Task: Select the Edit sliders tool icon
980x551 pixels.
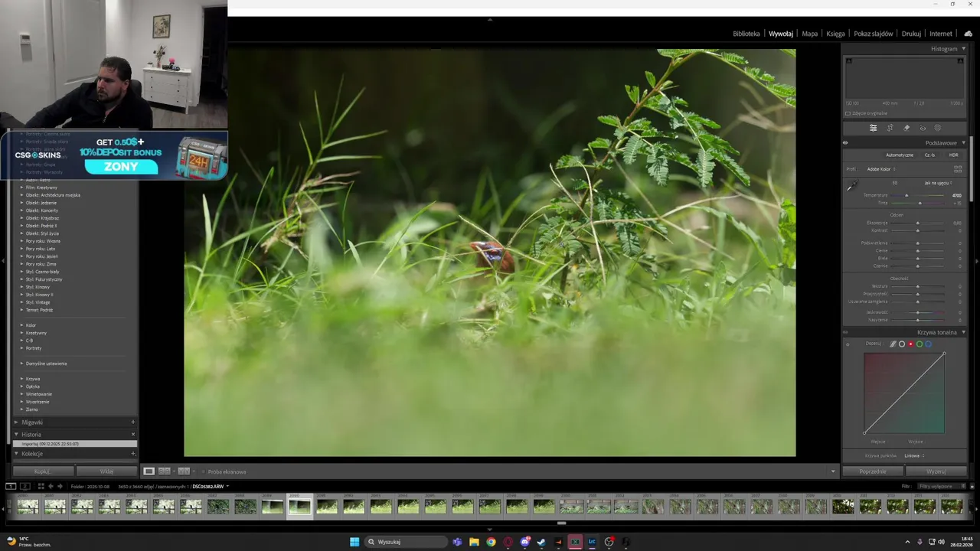Action: (x=873, y=128)
